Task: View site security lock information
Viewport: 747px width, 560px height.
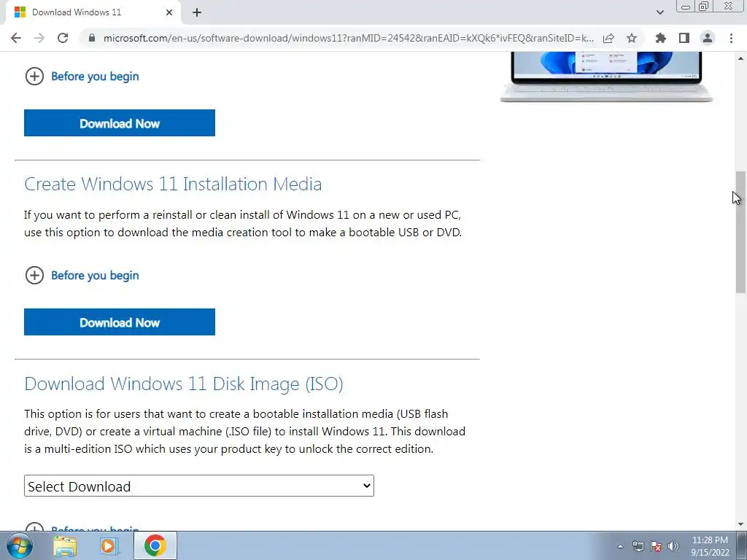Action: 92,38
